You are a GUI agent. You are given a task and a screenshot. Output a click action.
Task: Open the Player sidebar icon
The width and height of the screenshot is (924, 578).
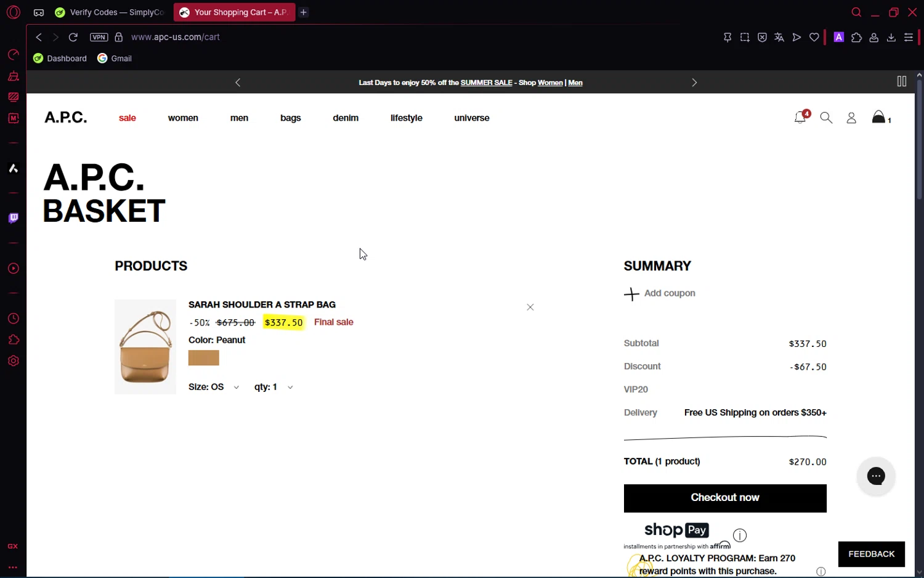[x=13, y=269]
